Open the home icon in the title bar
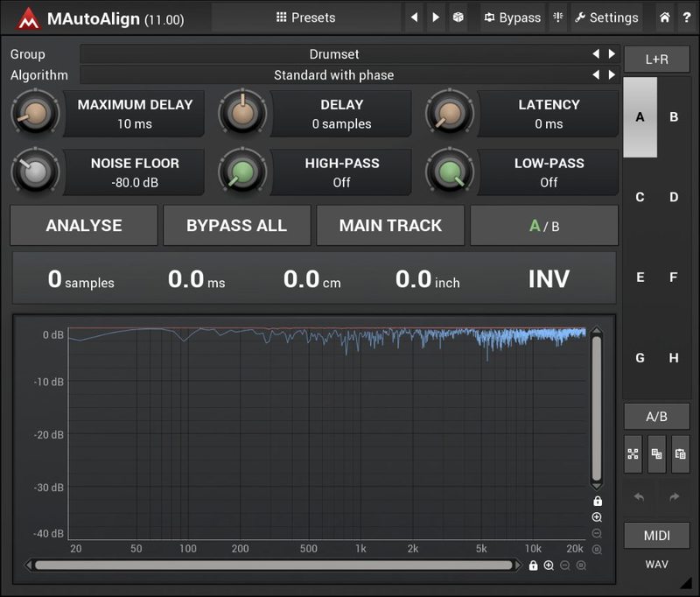The height and width of the screenshot is (597, 700). tap(665, 18)
